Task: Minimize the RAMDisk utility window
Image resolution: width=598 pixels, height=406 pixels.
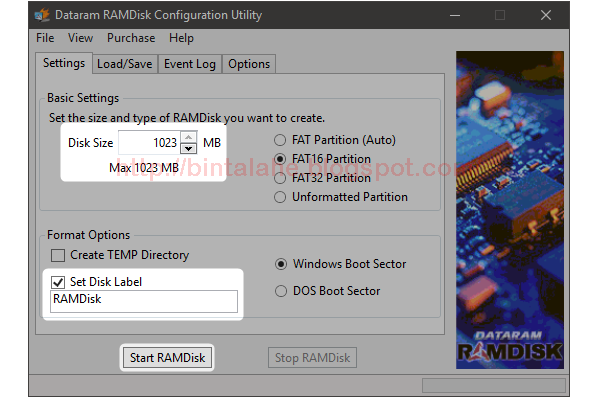Action: [455, 15]
